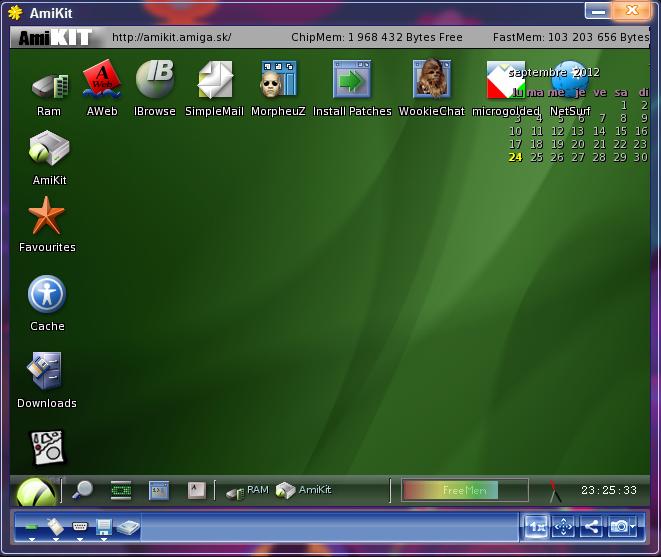Select day 30 in the calendar
The height and width of the screenshot is (557, 661).
(640, 158)
